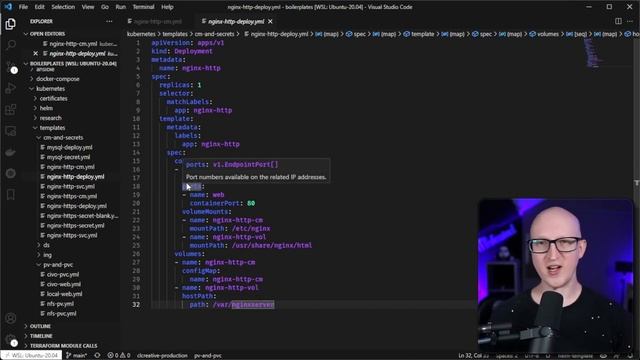Open mysql-secret.yml file
640x360 pixels.
[68, 157]
